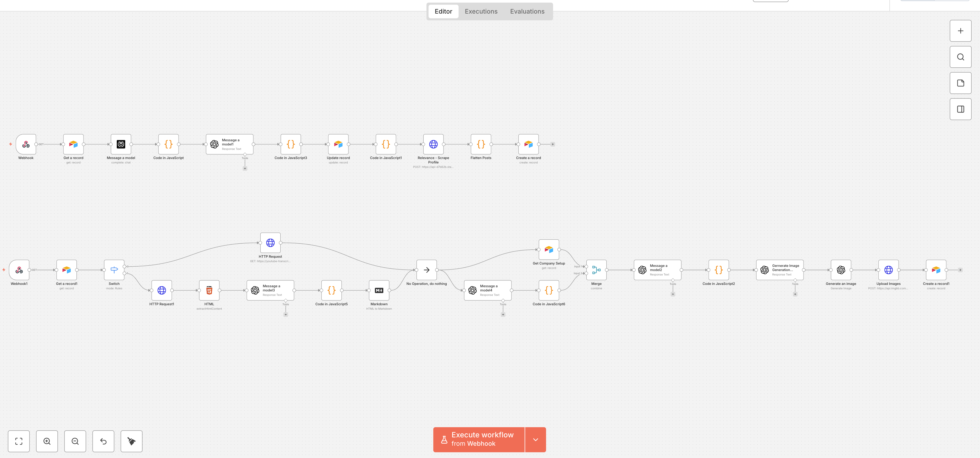Zoom in using the magnifier control

(47, 441)
